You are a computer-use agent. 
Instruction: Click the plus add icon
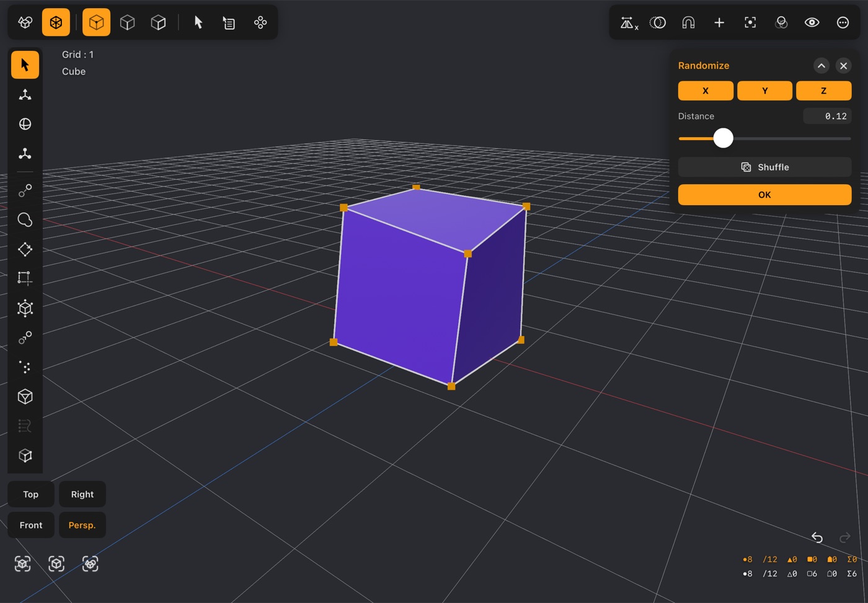pos(719,22)
